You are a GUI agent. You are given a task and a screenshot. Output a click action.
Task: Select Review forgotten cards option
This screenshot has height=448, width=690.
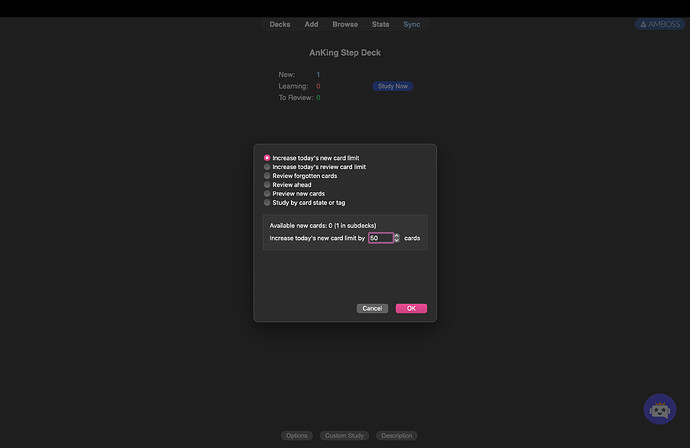pyautogui.click(x=301, y=176)
